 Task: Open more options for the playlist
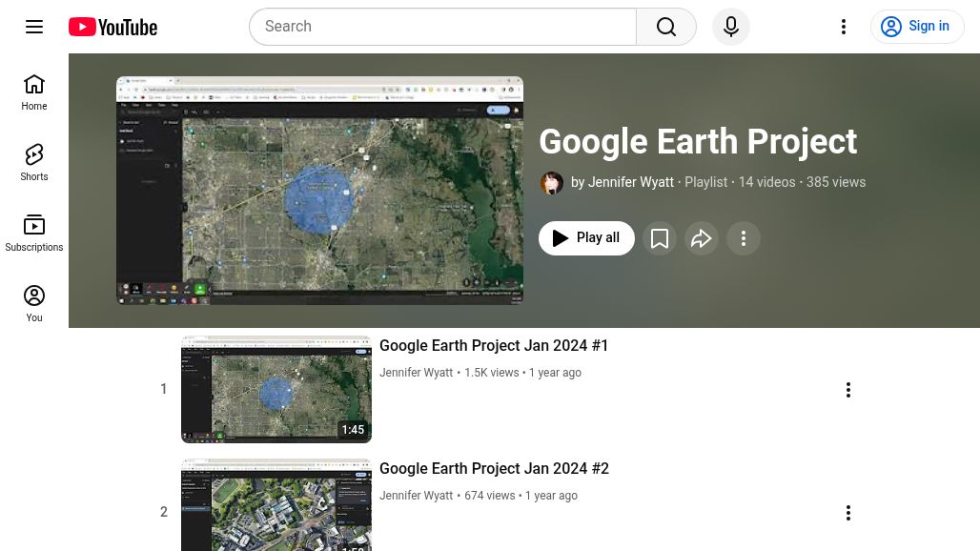point(744,237)
